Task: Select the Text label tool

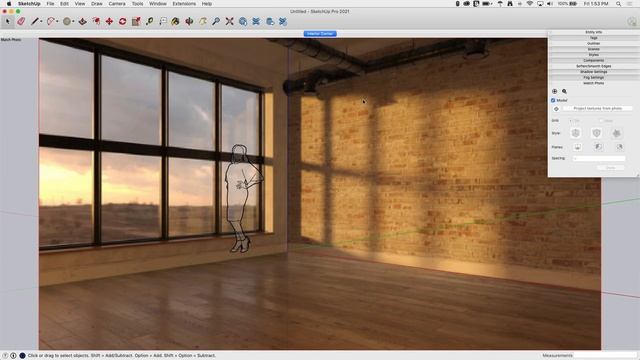Action: pyautogui.click(x=162, y=21)
